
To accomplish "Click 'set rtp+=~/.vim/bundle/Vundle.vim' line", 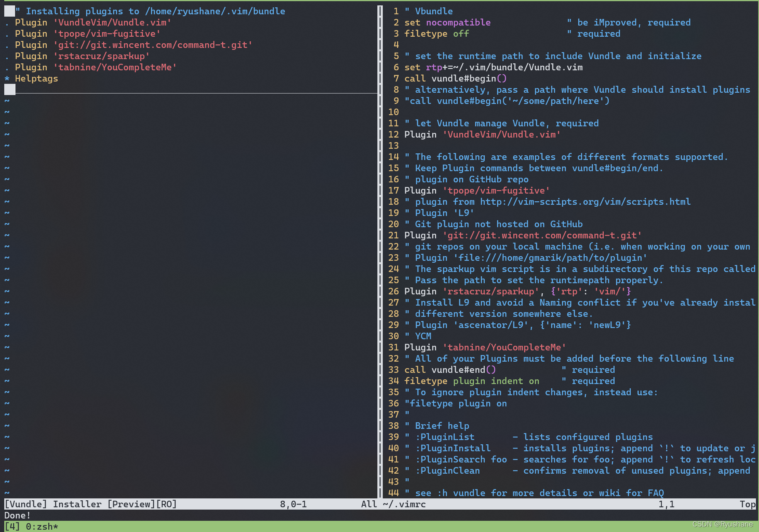I will click(x=493, y=67).
